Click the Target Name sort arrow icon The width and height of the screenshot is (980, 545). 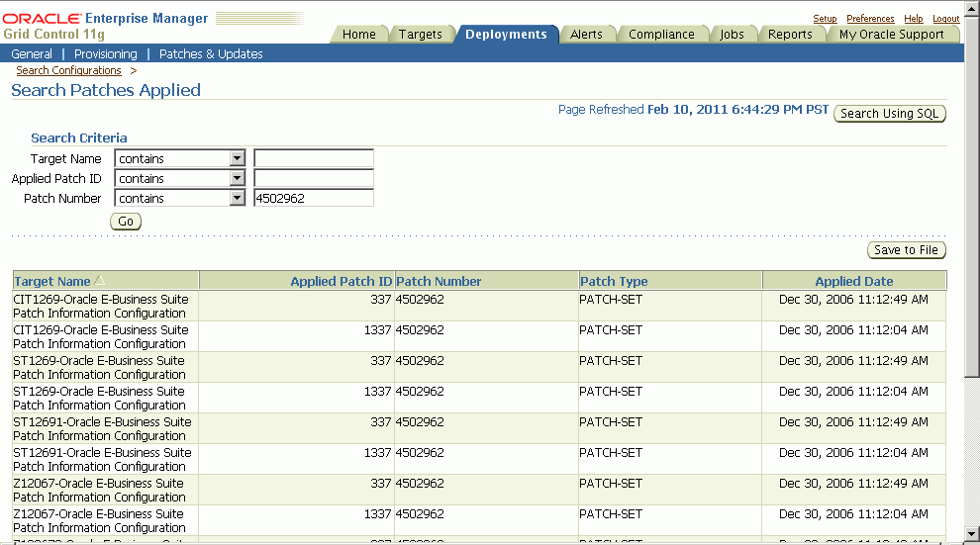99,281
